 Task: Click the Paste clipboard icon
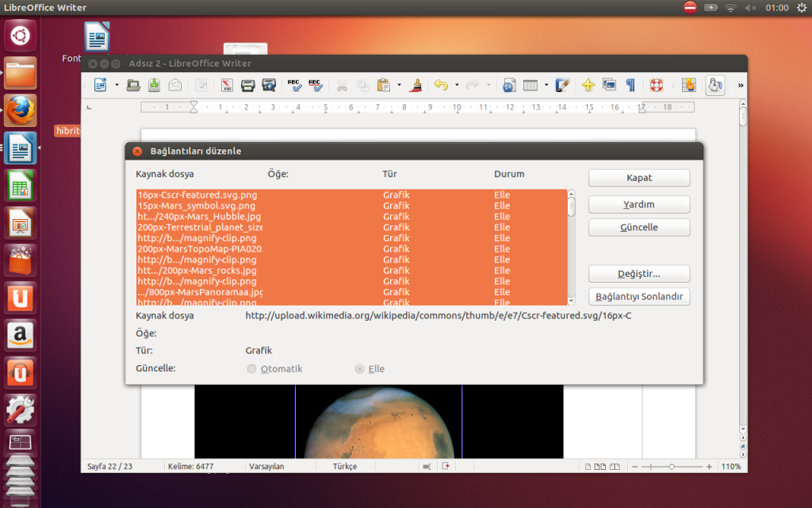[384, 85]
